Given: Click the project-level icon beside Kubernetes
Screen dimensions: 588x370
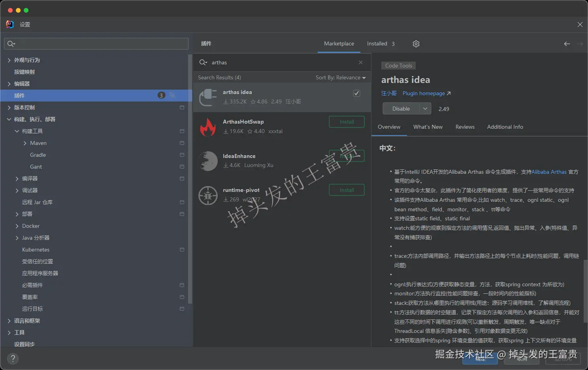Looking at the screenshot, I should click(182, 250).
